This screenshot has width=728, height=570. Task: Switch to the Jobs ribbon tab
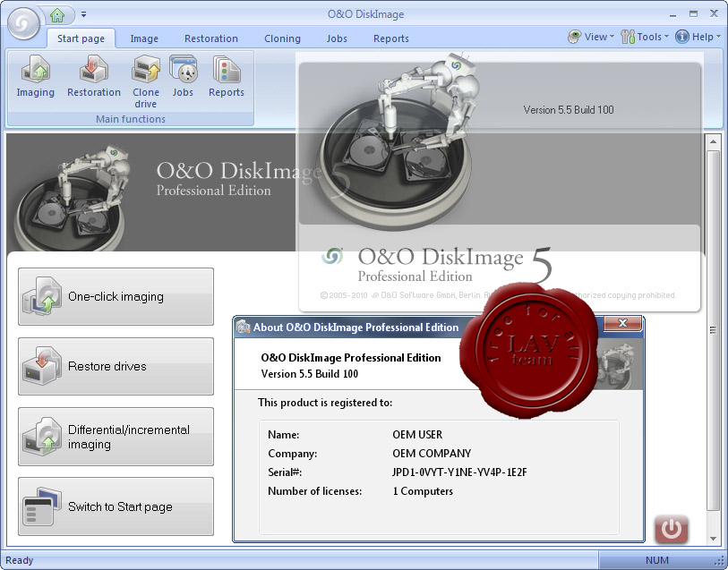pyautogui.click(x=337, y=38)
